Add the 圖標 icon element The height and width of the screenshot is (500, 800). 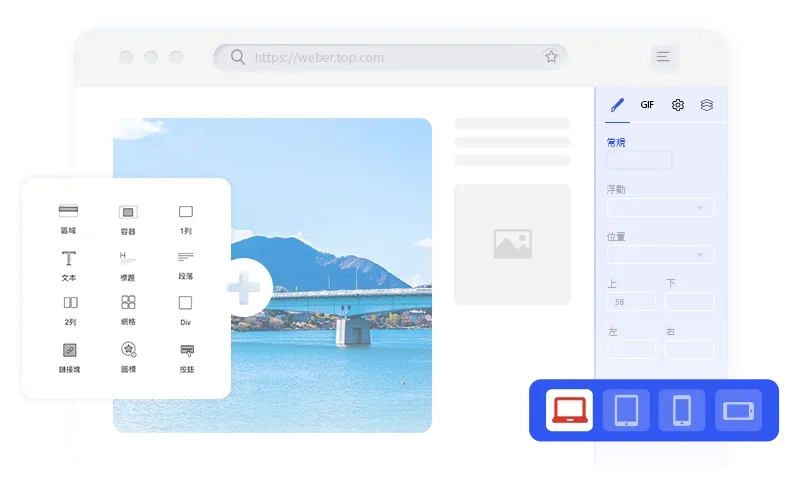click(127, 356)
